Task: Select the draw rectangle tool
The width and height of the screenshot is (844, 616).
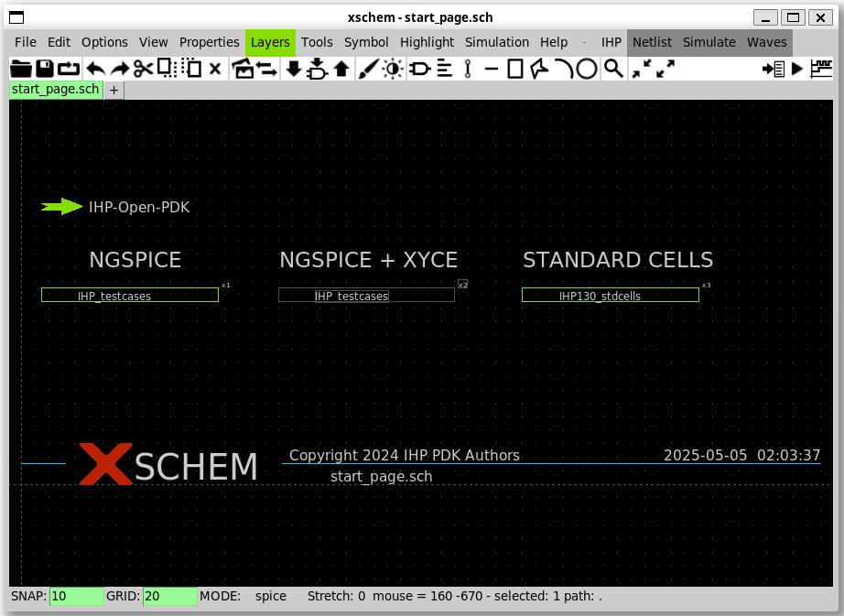Action: click(515, 69)
